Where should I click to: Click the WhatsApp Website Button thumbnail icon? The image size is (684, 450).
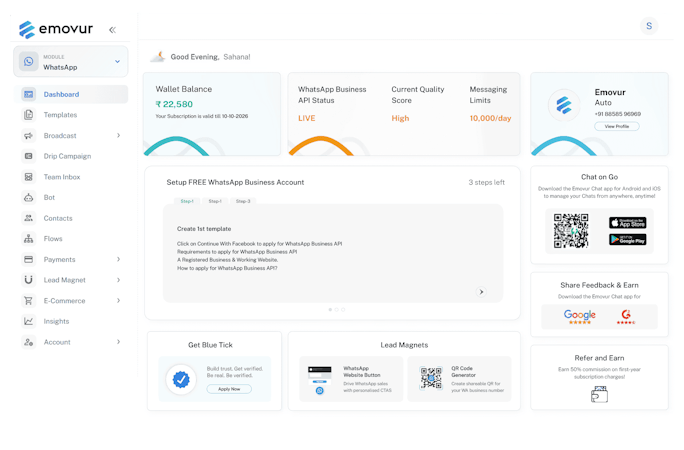320,379
